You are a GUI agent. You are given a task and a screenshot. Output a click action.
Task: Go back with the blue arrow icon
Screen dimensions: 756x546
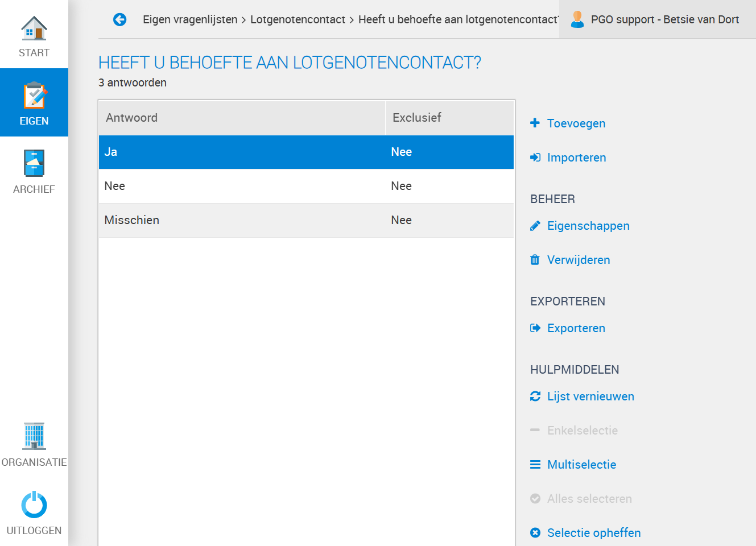tap(119, 19)
